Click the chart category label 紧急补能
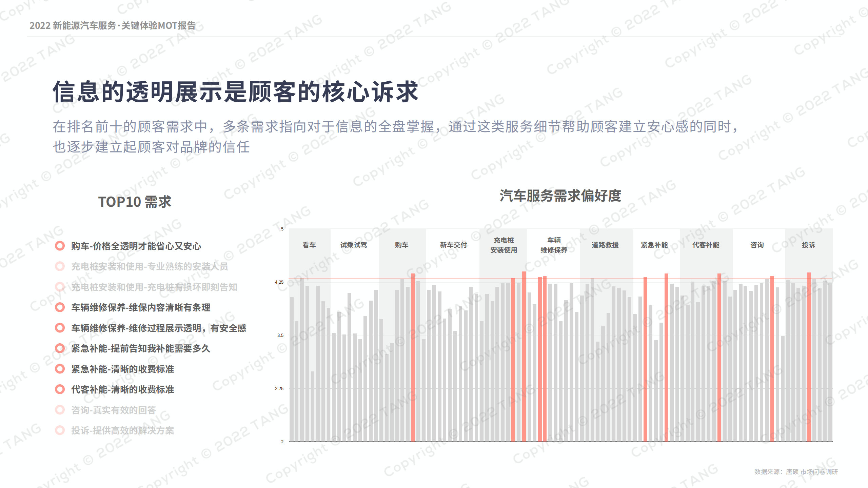The width and height of the screenshot is (868, 488). pyautogui.click(x=654, y=245)
